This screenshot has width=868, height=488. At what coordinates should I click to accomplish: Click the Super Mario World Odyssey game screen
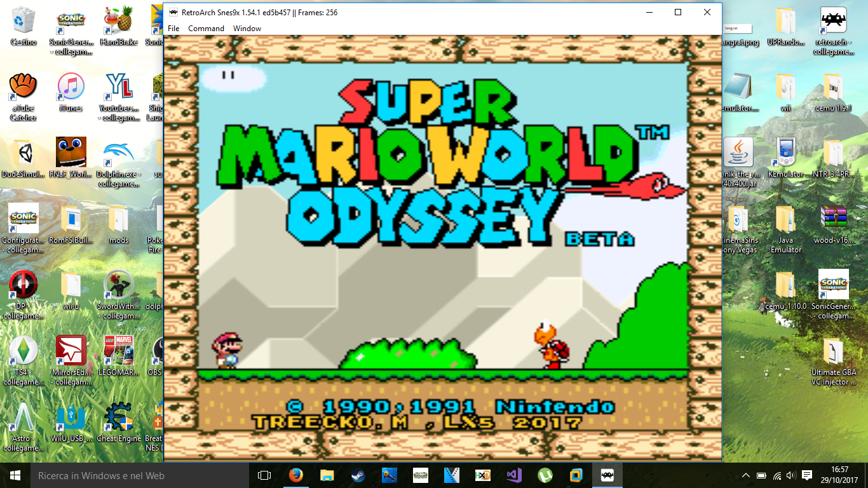coord(443,248)
